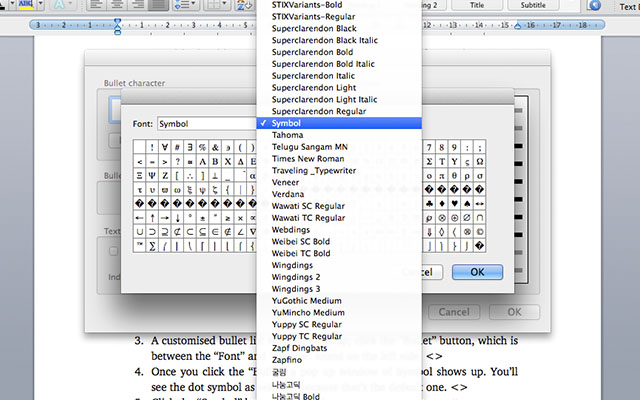Click greyed OK in the bullet dialog behind
640x400 pixels.
(514, 312)
